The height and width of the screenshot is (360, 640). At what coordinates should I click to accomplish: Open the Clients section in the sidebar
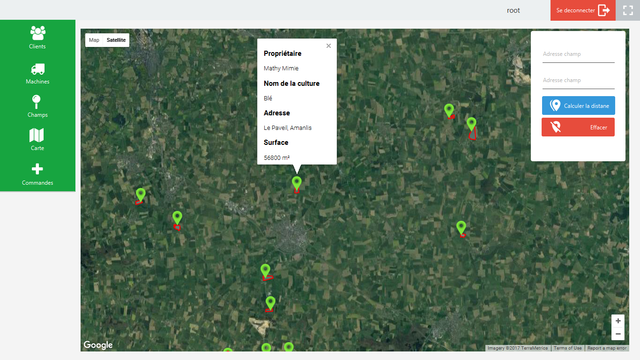37,37
